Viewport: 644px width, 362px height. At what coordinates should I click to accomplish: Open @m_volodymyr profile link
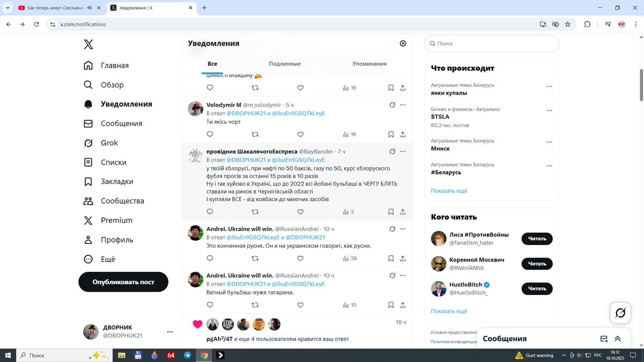coord(262,105)
